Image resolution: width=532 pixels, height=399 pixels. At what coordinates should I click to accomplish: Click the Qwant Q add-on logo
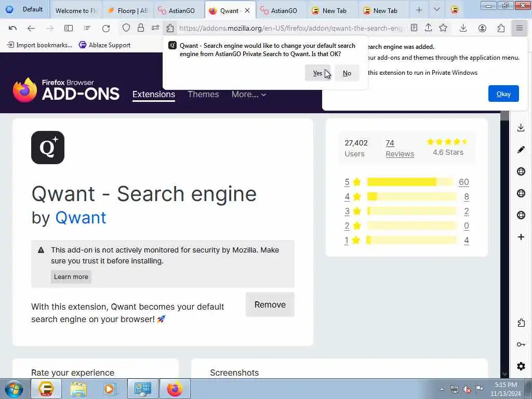pyautogui.click(x=48, y=148)
